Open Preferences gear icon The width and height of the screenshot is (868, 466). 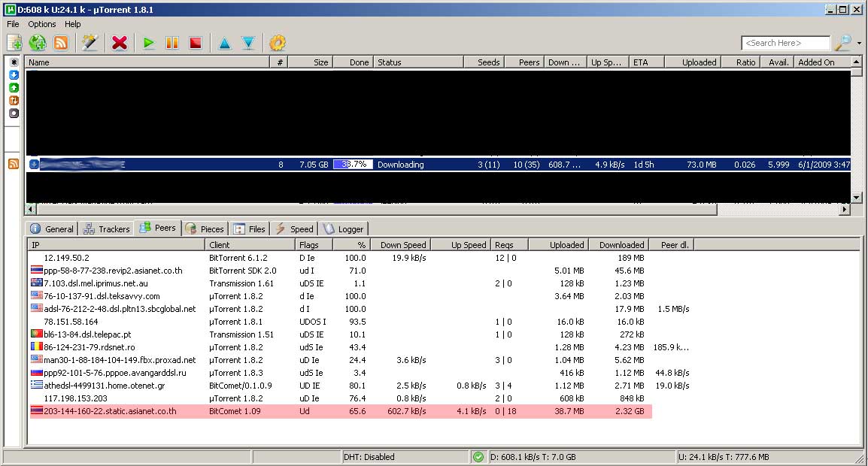(x=278, y=43)
